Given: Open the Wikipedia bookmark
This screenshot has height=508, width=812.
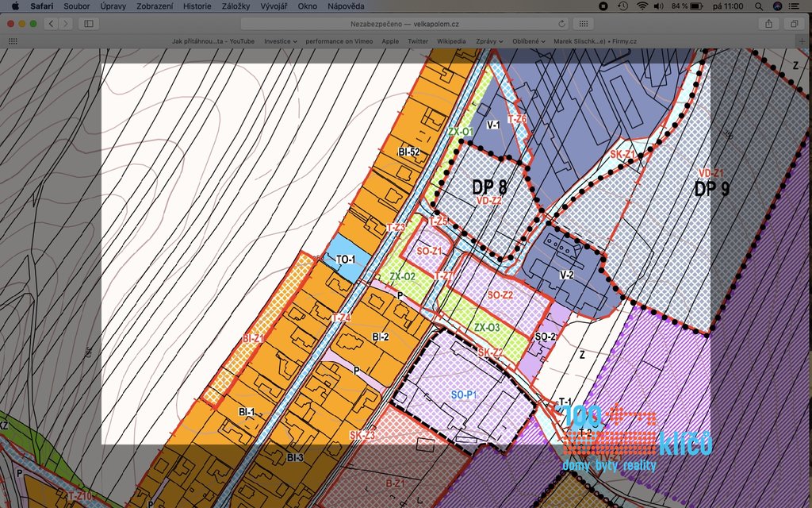Looking at the screenshot, I should [451, 41].
